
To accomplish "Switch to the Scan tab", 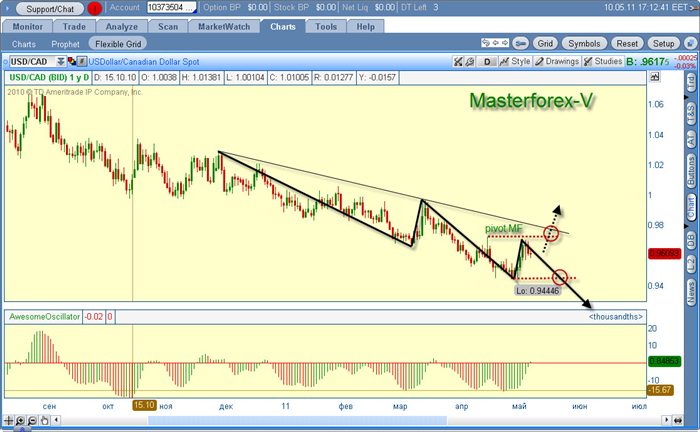I will click(x=168, y=27).
